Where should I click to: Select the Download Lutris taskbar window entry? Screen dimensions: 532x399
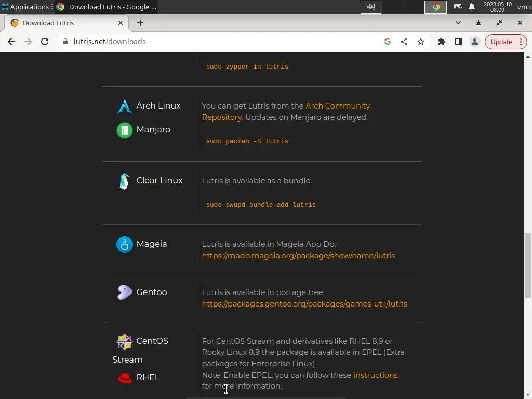click(x=107, y=7)
